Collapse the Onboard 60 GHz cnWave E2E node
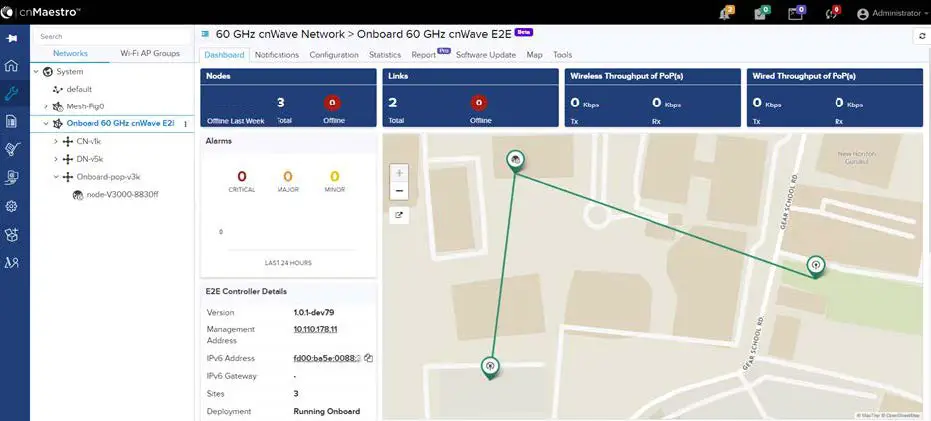This screenshot has width=931, height=421. point(46,124)
